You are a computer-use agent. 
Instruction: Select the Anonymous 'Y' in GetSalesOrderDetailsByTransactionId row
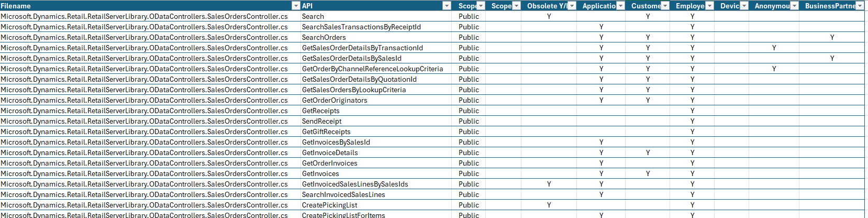pyautogui.click(x=774, y=48)
